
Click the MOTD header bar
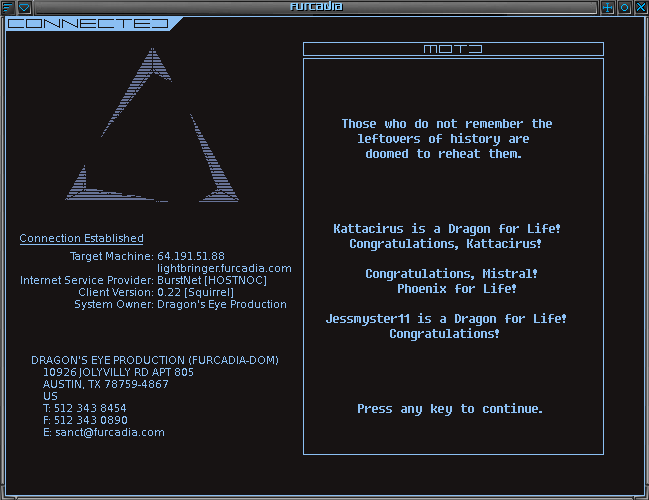tap(453, 49)
